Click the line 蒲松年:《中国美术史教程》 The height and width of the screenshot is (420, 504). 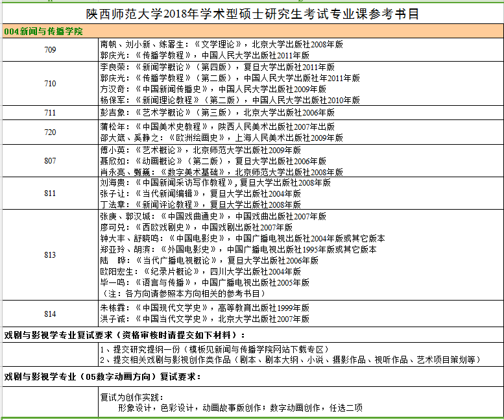217,127
